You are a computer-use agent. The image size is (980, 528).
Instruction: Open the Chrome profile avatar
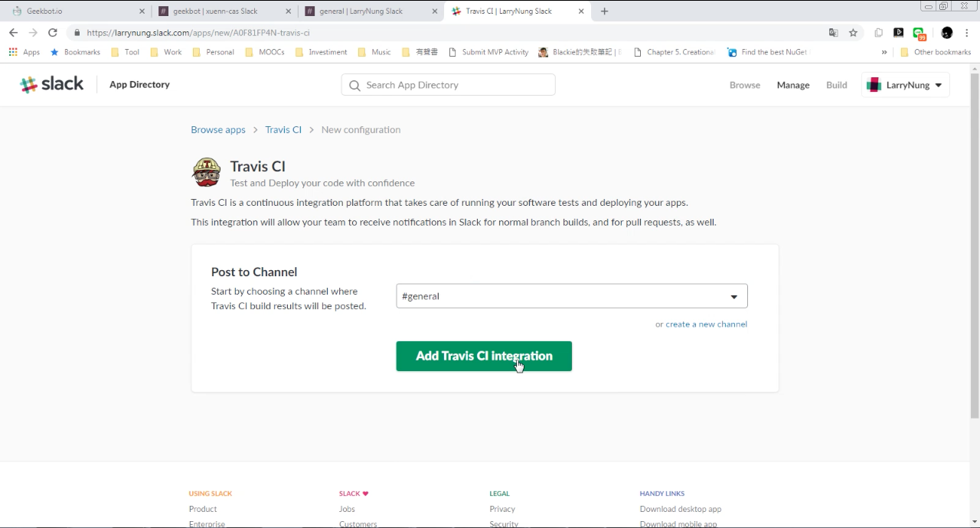point(947,33)
